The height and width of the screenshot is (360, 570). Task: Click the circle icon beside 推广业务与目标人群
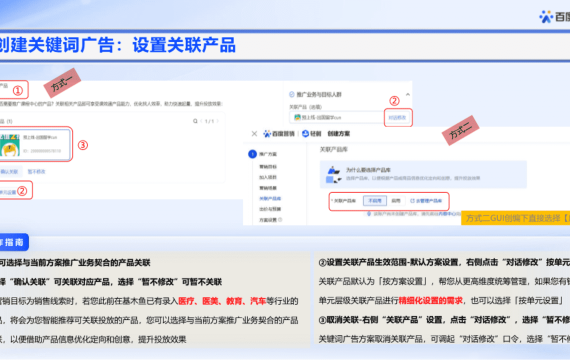point(292,95)
